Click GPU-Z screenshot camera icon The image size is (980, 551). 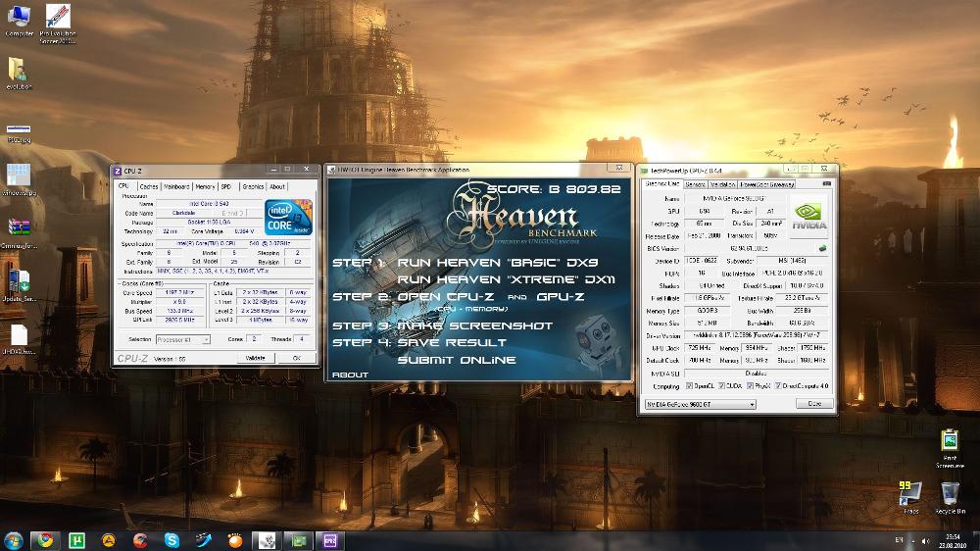(827, 184)
